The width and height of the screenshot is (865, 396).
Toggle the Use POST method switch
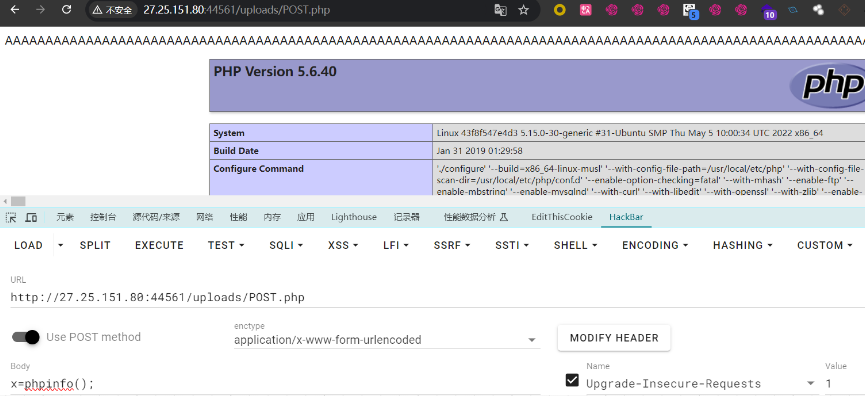click(26, 337)
